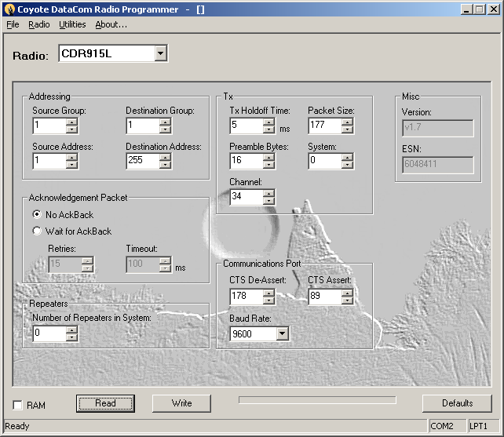Increase Tx Holdoff Time with up arrow

[268, 122]
